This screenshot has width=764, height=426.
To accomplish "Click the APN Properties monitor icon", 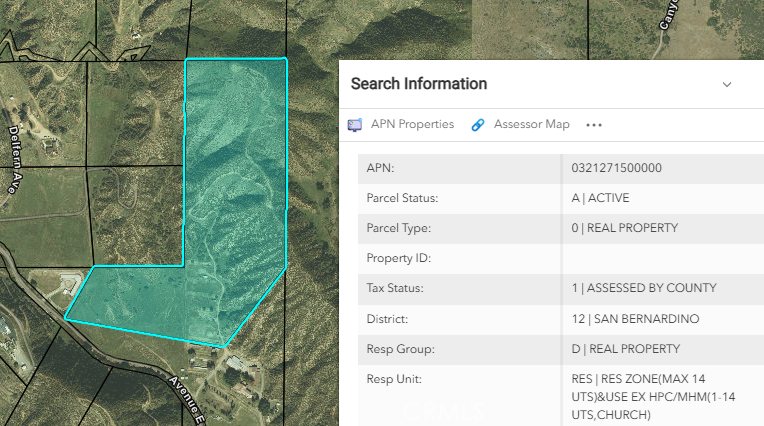I will tap(355, 125).
